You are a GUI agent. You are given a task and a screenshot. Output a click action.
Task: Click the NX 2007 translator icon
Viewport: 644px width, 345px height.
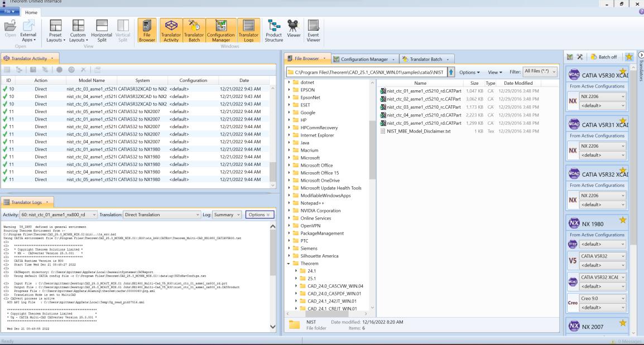coord(574,326)
